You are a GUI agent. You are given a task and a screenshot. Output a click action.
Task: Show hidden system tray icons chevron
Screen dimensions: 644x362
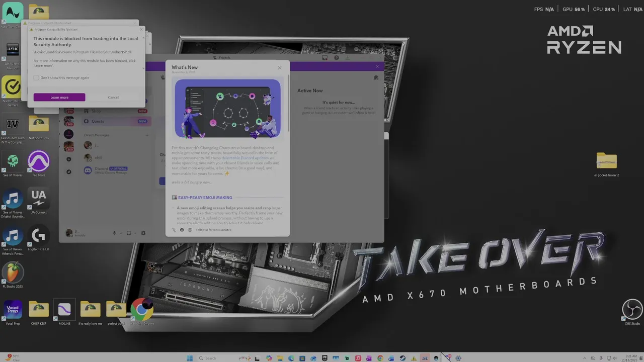(x=584, y=358)
